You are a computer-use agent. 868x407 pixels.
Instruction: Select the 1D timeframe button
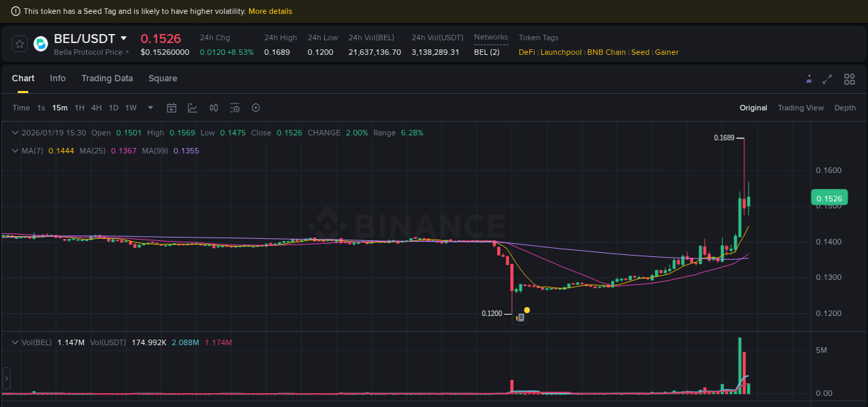coord(113,108)
